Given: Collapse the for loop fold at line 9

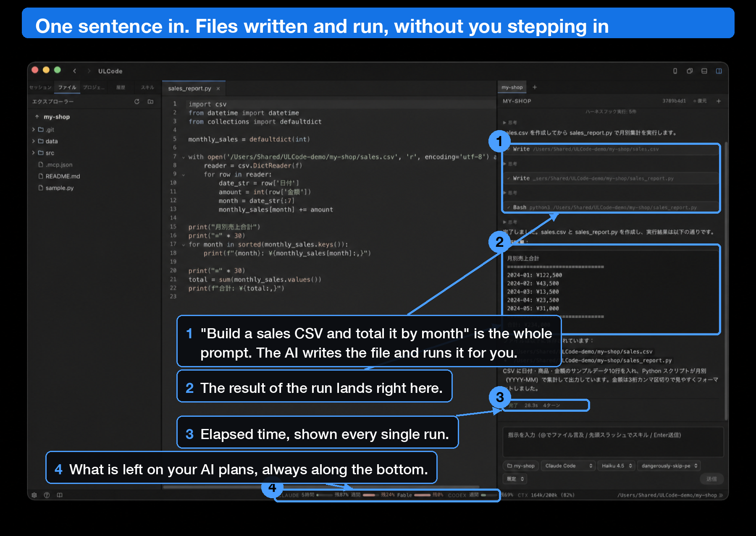Looking at the screenshot, I should 184,175.
